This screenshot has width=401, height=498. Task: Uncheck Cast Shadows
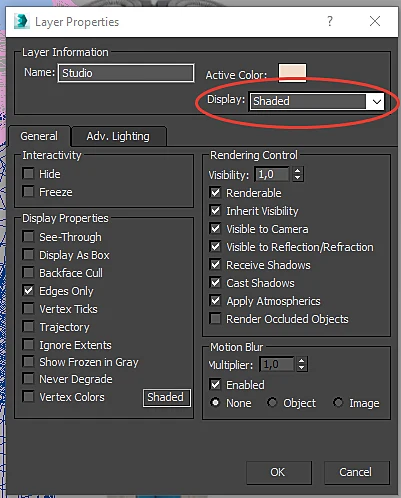click(216, 283)
